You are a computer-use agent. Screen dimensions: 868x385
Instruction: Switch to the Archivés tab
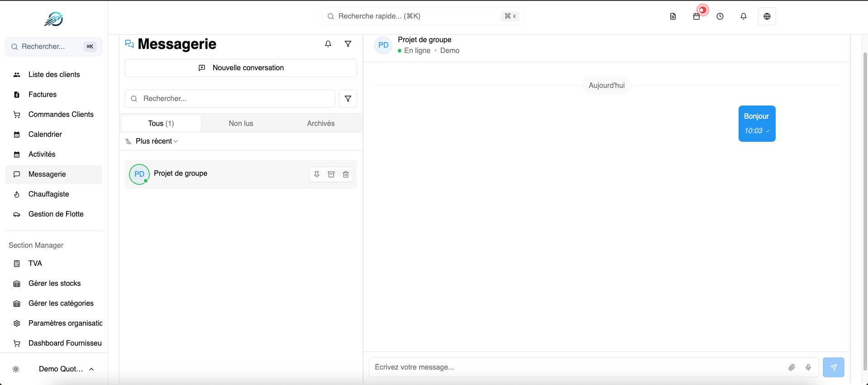(320, 124)
